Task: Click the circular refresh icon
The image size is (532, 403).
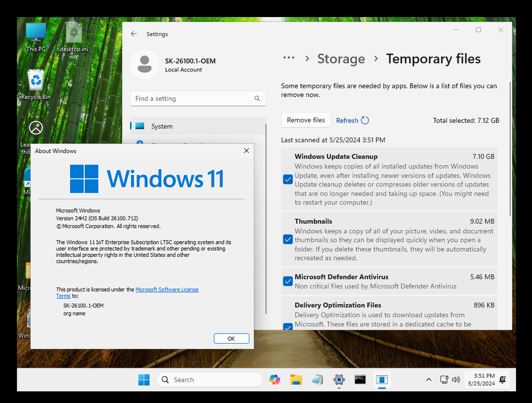Action: 365,120
